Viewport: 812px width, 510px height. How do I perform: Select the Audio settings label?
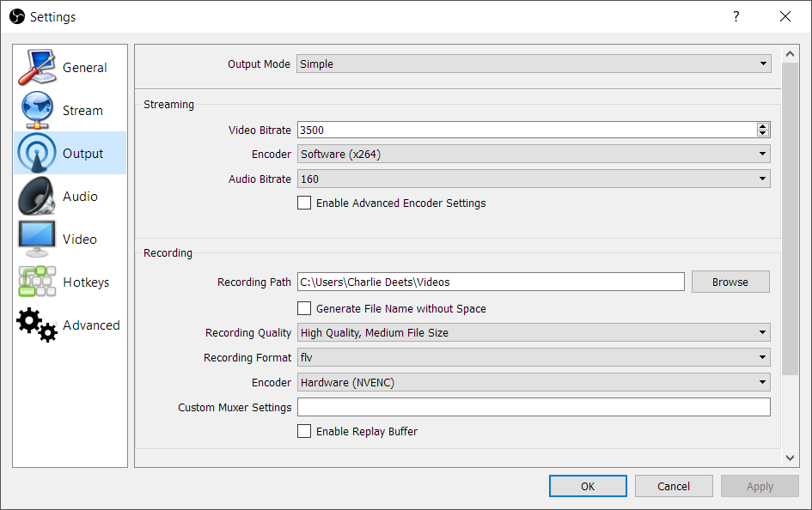80,197
